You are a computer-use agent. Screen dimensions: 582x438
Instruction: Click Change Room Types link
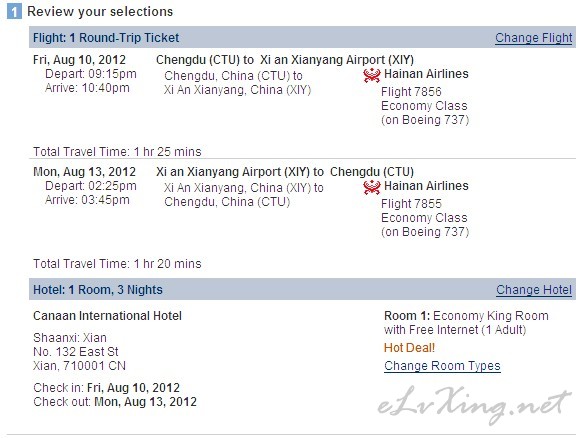point(442,366)
